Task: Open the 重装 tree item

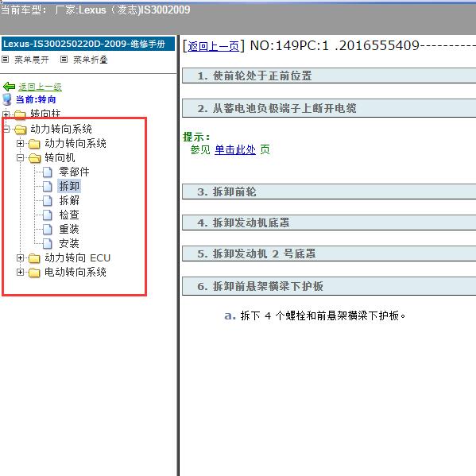Action: pos(69,229)
